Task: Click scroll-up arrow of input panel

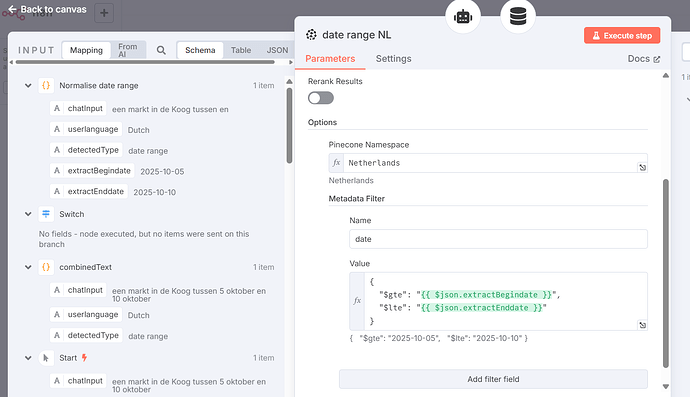Action: [289, 81]
